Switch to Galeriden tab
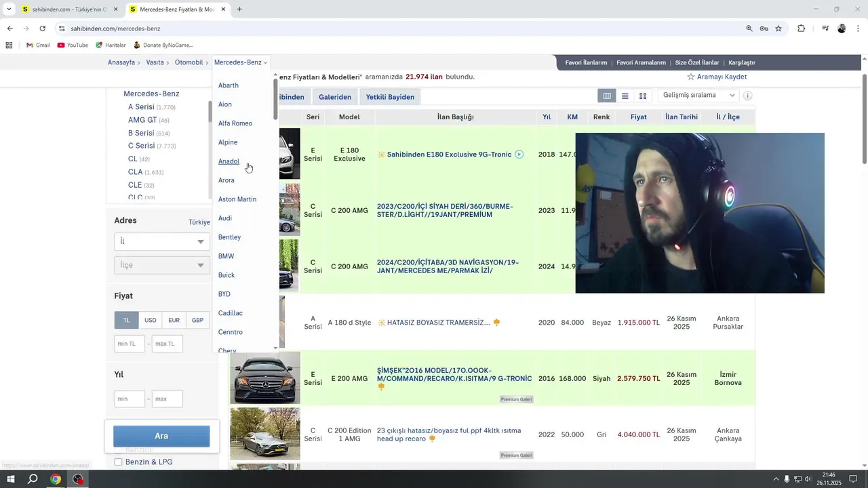The width and height of the screenshot is (868, 488). pyautogui.click(x=335, y=97)
